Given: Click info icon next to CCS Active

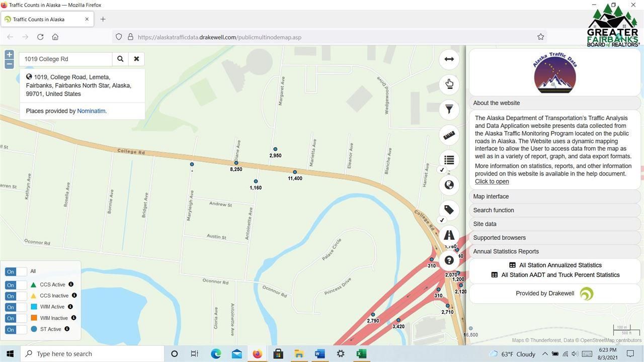Looking at the screenshot, I should (71, 285).
